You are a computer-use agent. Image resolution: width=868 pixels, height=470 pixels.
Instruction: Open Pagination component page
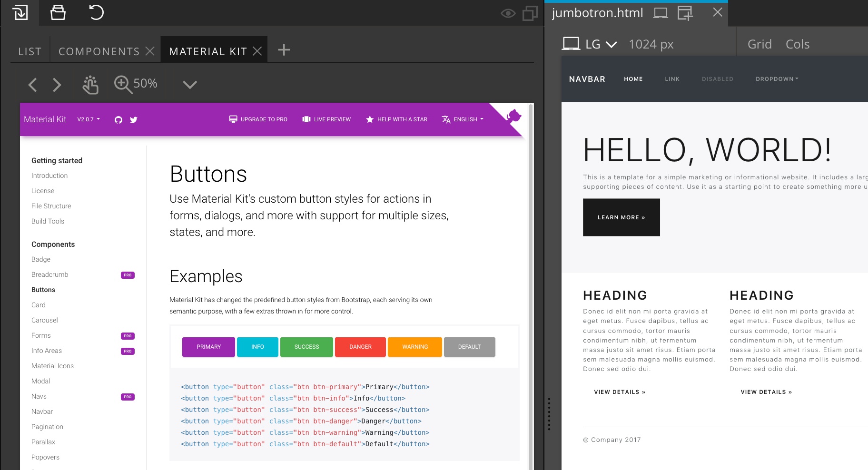[x=47, y=427]
